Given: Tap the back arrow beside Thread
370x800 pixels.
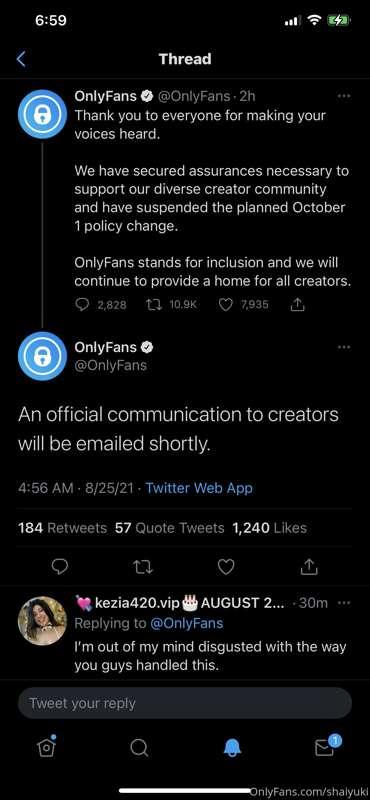Looking at the screenshot, I should coord(21,59).
